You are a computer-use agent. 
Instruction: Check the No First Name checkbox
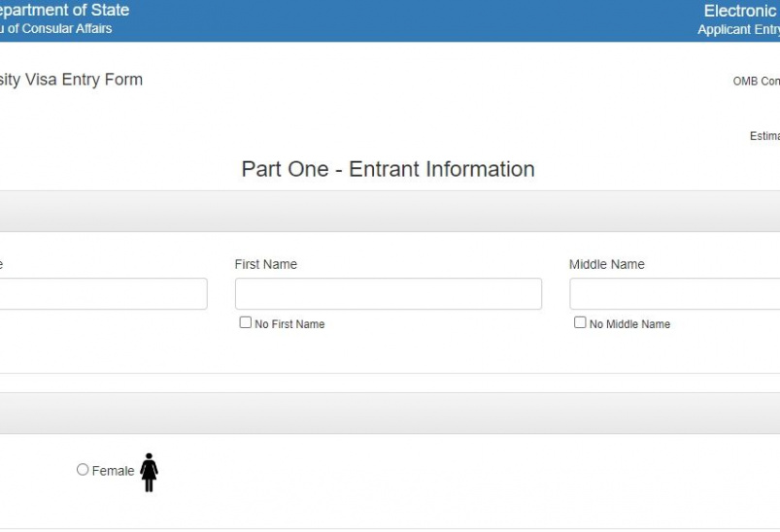(x=246, y=322)
